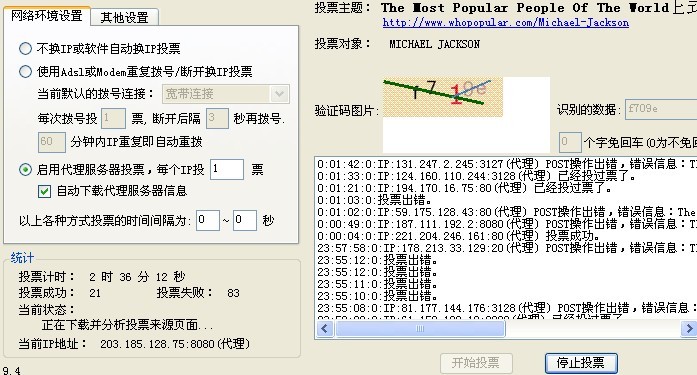
Task: Click the captcha image showing f709e
Action: 443,97
